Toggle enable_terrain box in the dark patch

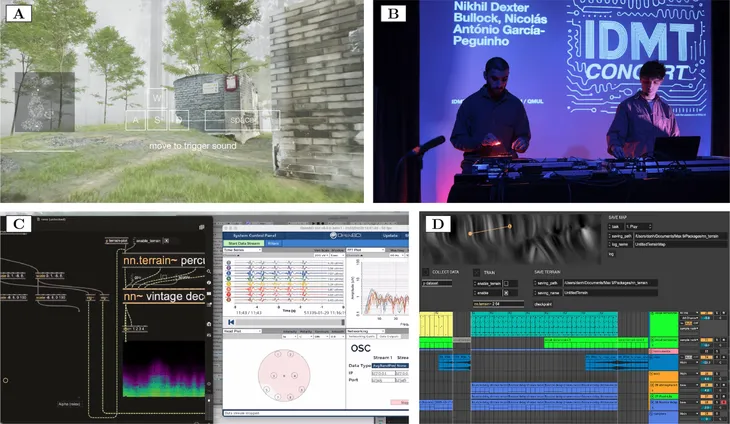coord(166,241)
